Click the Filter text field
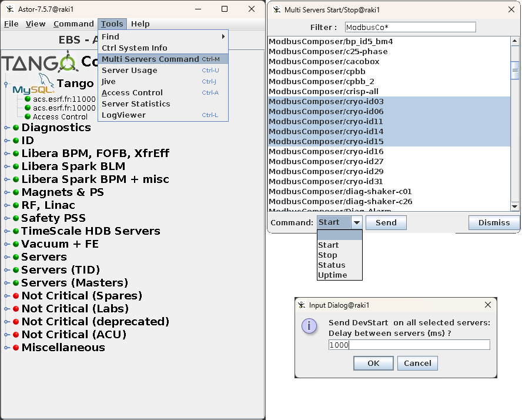 [x=410, y=27]
